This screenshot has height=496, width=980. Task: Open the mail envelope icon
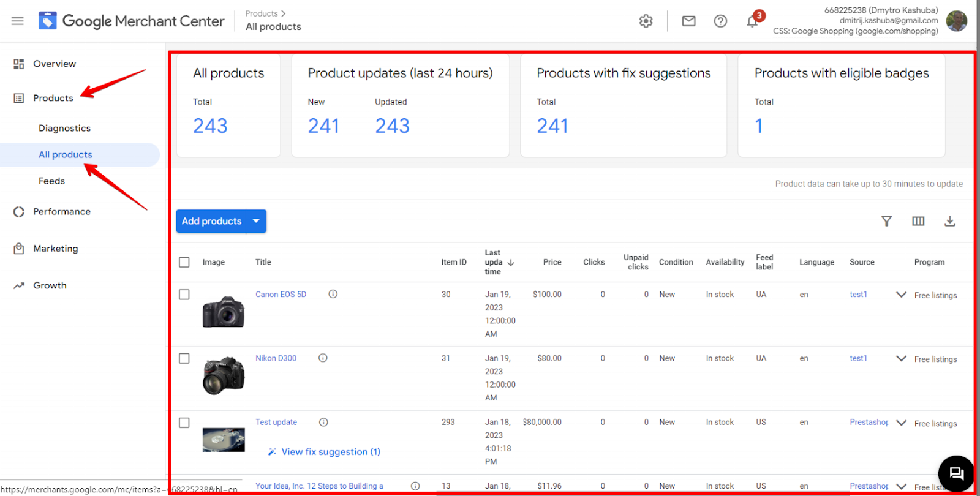click(689, 21)
